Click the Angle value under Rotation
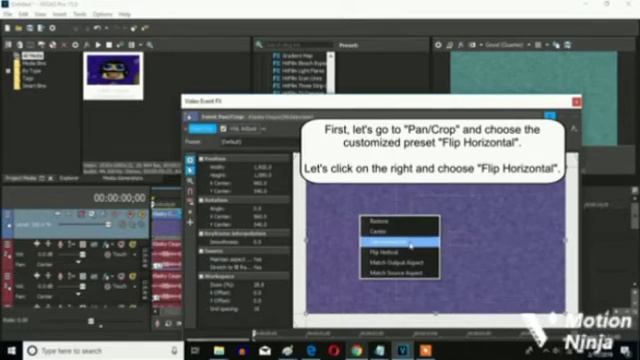The width and height of the screenshot is (640, 360). click(258, 209)
